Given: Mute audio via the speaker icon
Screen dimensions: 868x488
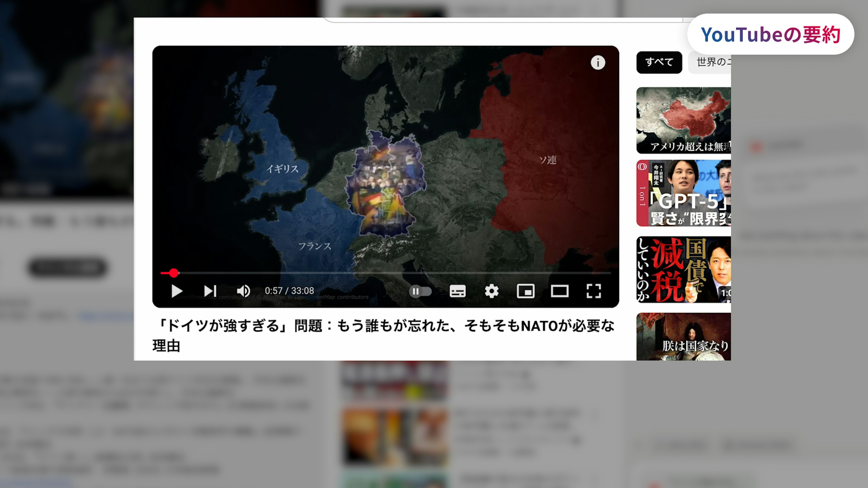Looking at the screenshot, I should 243,291.
